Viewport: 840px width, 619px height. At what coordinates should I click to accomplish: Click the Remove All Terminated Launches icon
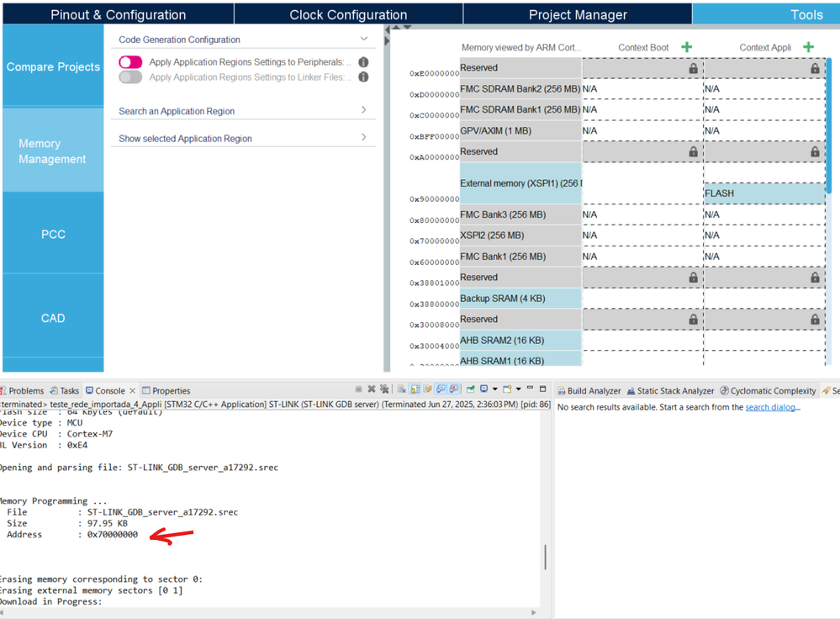coord(384,389)
